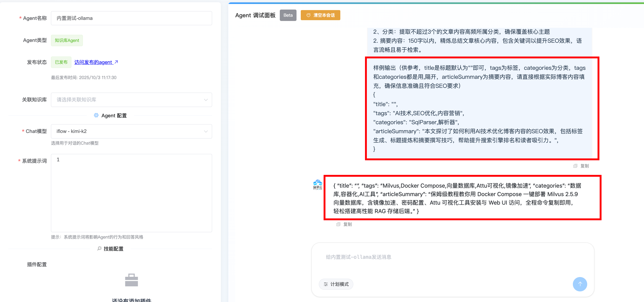Click inside the 系统提示词 text area

[131, 193]
